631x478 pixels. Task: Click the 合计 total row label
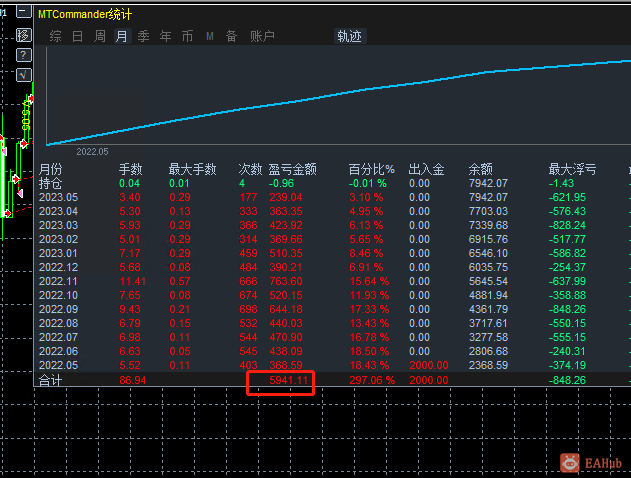tap(50, 380)
